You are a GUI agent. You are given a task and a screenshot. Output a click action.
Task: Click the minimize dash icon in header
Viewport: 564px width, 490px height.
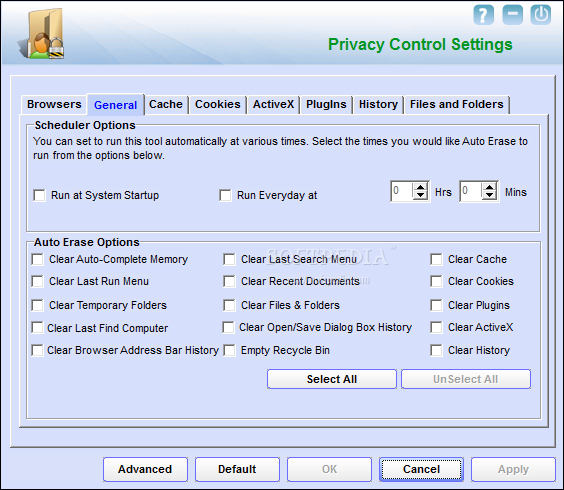click(x=513, y=15)
